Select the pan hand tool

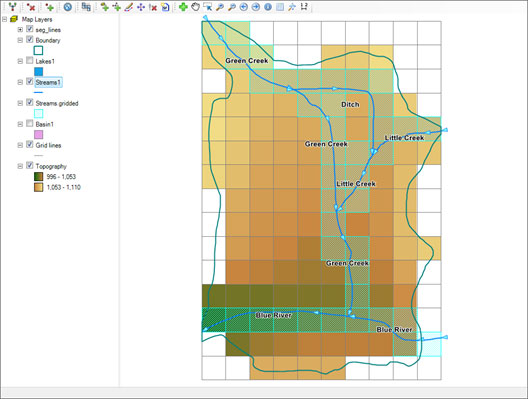pos(195,7)
